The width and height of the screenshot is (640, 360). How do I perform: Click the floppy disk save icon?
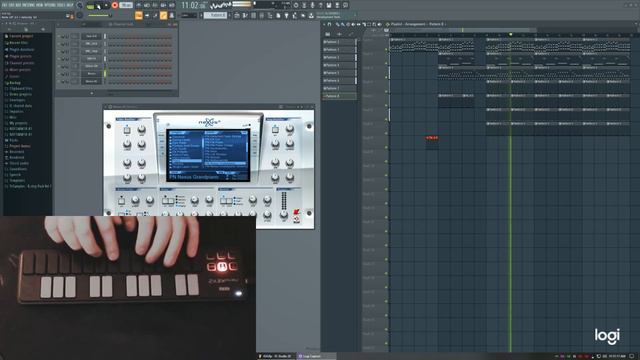pyautogui.click(x=329, y=5)
